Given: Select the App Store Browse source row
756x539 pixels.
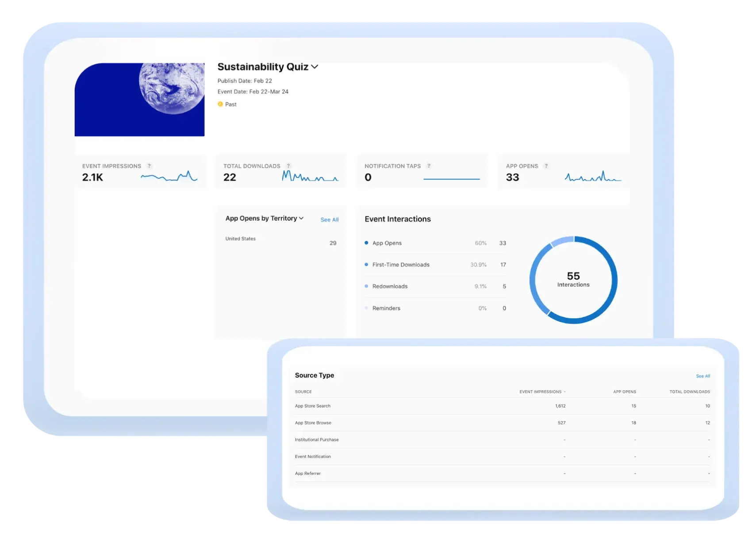Looking at the screenshot, I should pyautogui.click(x=502, y=423).
